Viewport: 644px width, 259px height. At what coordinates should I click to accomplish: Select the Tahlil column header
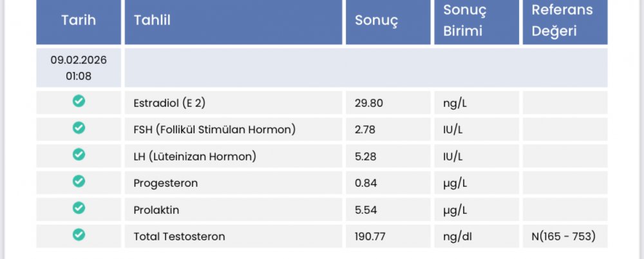[233, 21]
